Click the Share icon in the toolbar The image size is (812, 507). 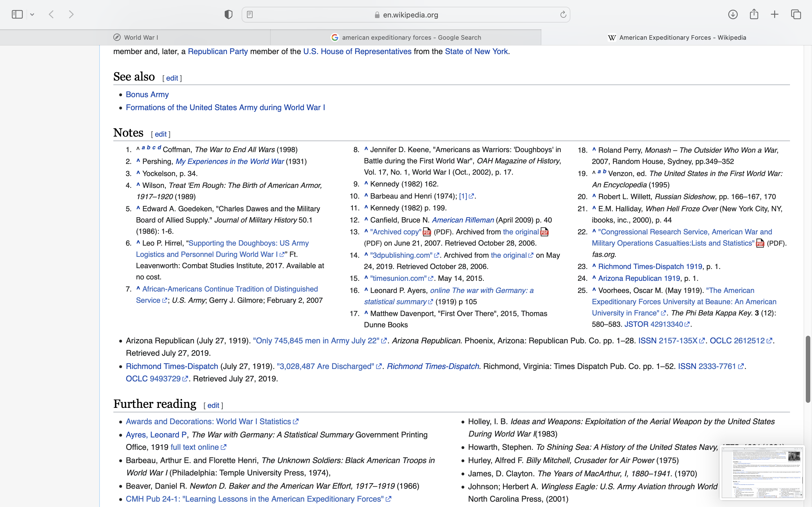pyautogui.click(x=754, y=14)
